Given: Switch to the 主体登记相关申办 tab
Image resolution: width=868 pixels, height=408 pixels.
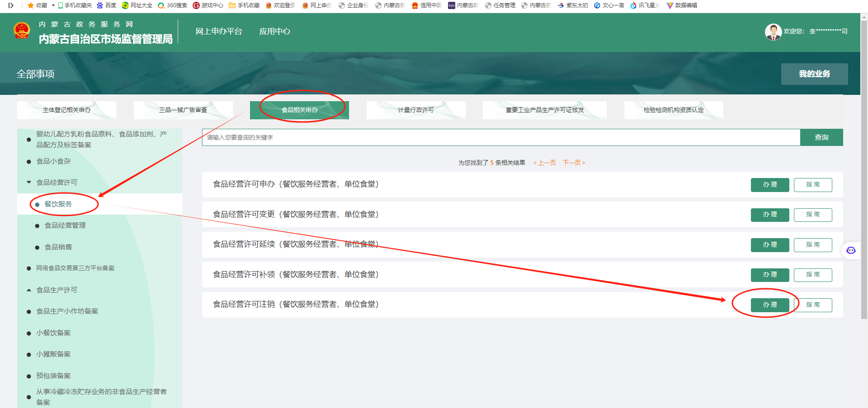Looking at the screenshot, I should [66, 110].
